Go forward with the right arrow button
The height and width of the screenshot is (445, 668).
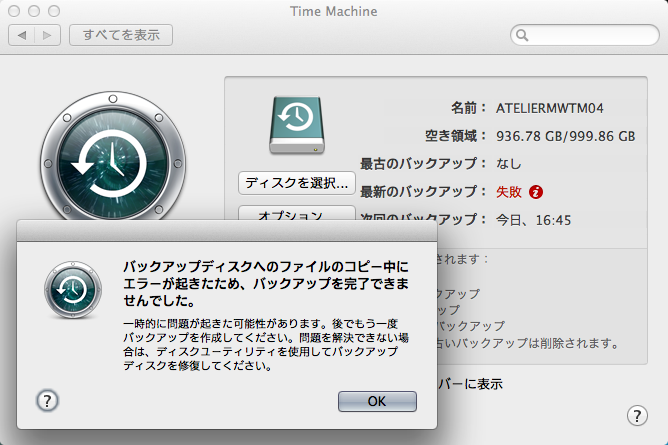(x=47, y=35)
